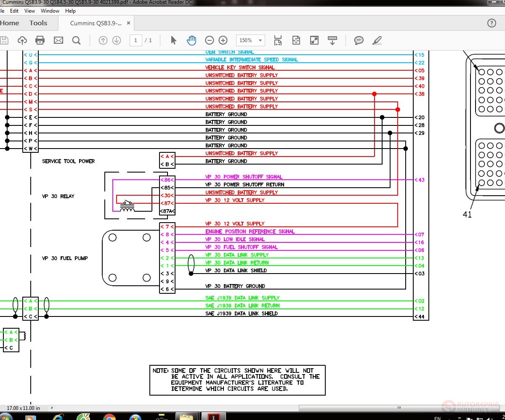This screenshot has height=420, width=505.
Task: Upload the document to Adobe cloud
Action: click(x=22, y=40)
